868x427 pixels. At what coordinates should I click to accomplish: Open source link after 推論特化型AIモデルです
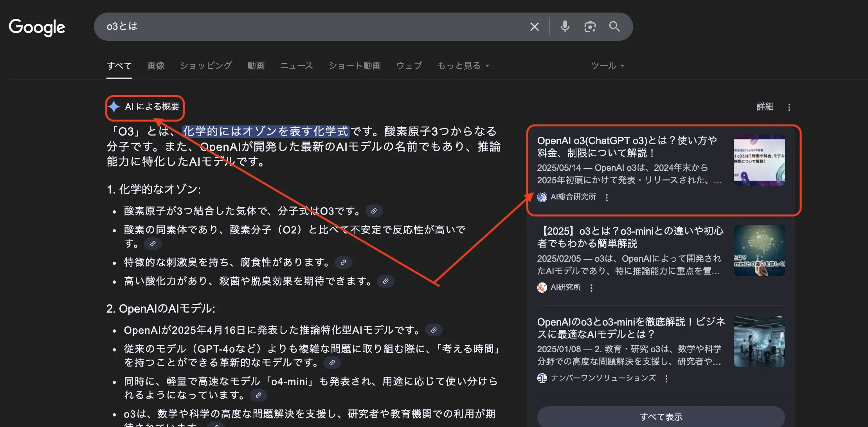(x=434, y=330)
